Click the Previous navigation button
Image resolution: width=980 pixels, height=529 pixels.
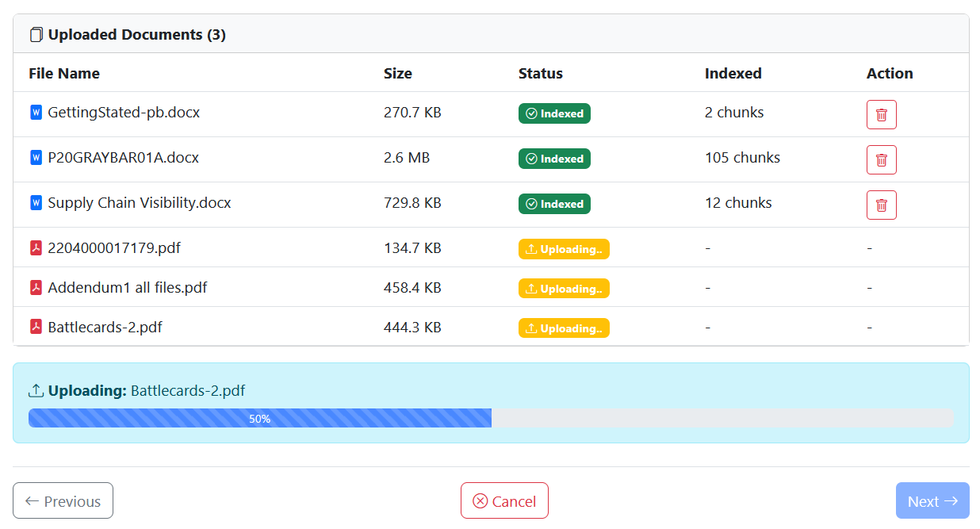click(x=63, y=500)
